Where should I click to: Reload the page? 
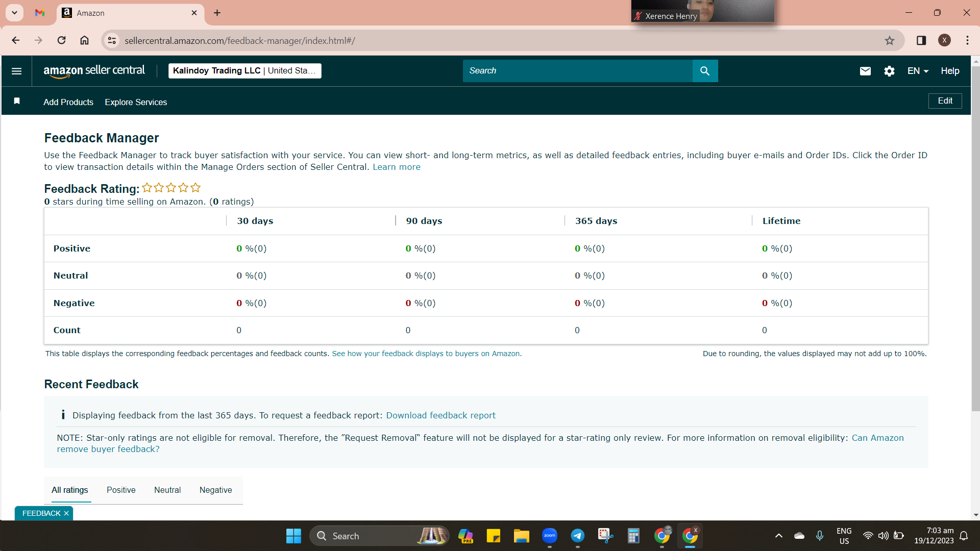[x=61, y=40]
